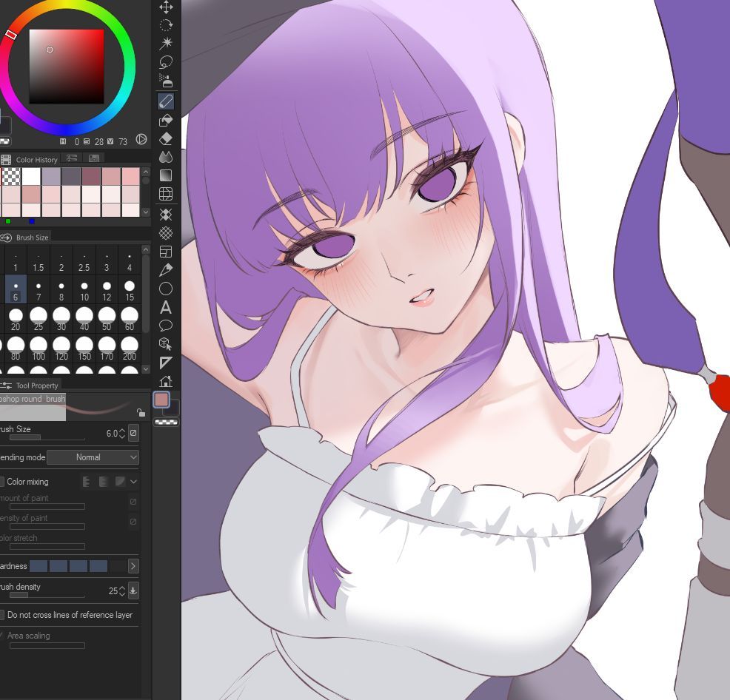Choose the Text tool
730x700 pixels.
[166, 307]
